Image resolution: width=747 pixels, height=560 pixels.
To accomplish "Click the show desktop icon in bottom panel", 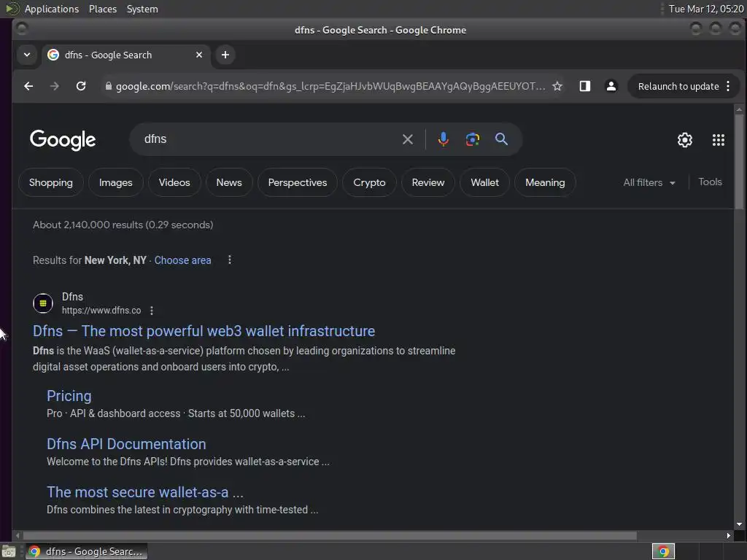I will click(x=9, y=552).
